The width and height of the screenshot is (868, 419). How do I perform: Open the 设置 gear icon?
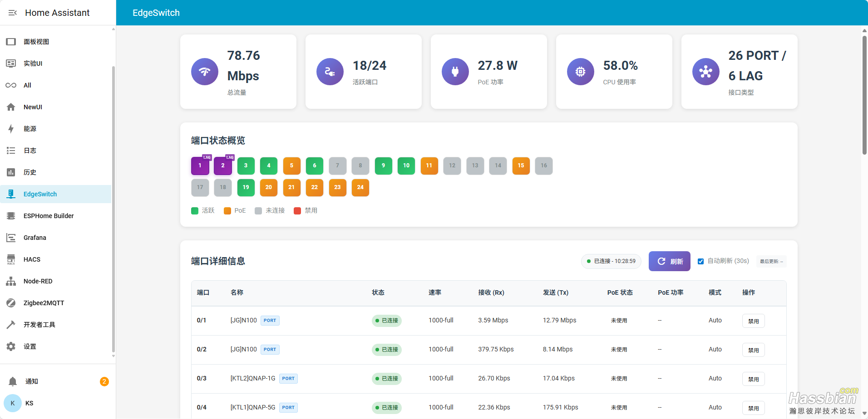coord(11,346)
